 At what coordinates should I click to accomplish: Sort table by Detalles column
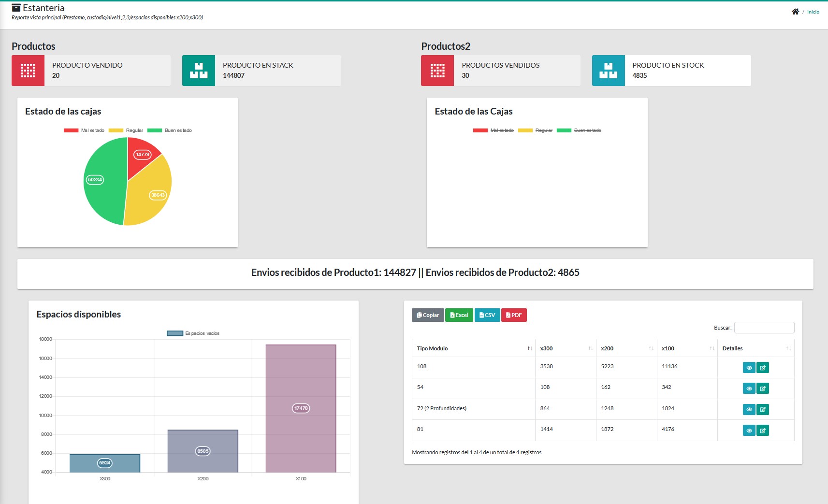(x=756, y=348)
